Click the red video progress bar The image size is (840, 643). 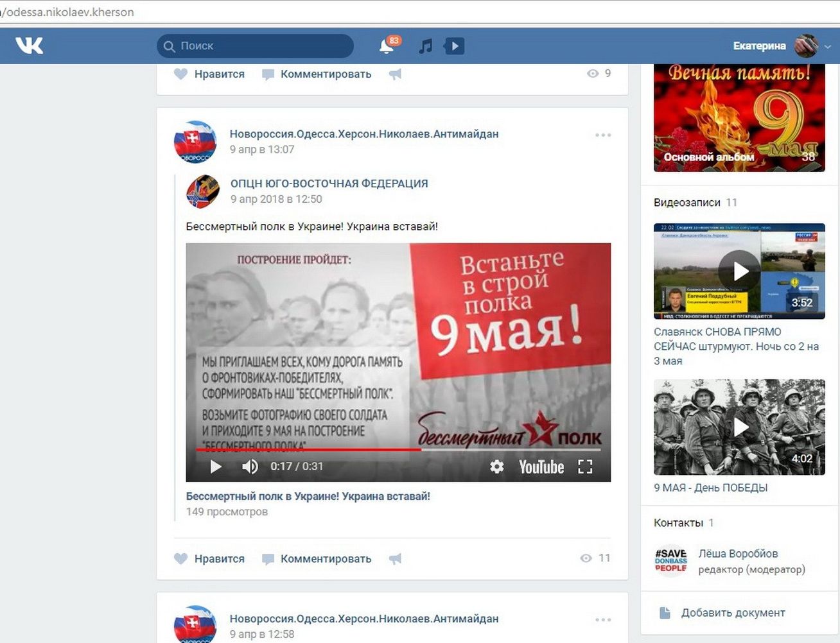click(308, 450)
